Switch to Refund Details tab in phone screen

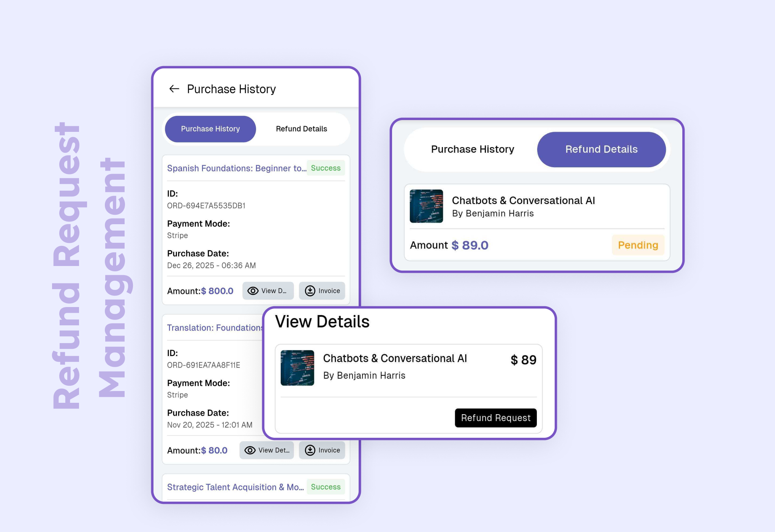click(x=301, y=129)
